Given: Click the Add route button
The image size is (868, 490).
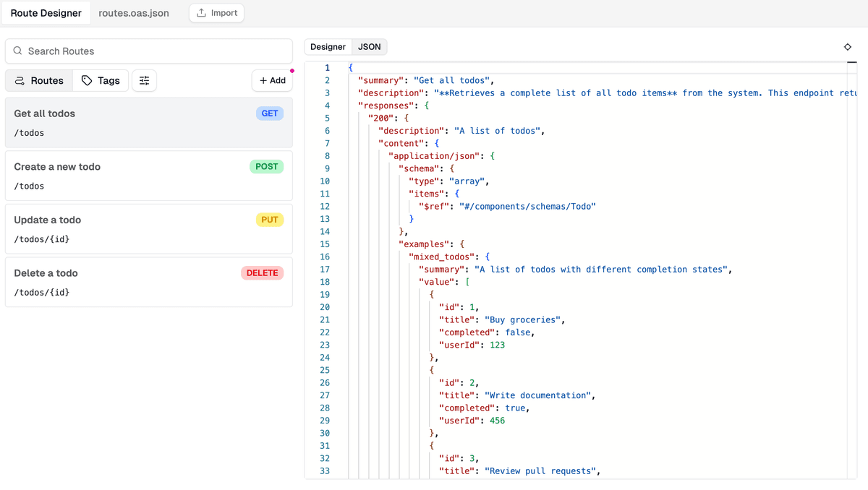Looking at the screenshot, I should click(x=273, y=80).
